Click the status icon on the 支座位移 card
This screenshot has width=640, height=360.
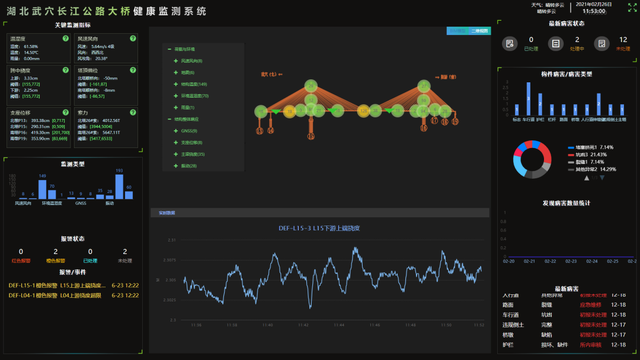pyautogui.click(x=65, y=112)
